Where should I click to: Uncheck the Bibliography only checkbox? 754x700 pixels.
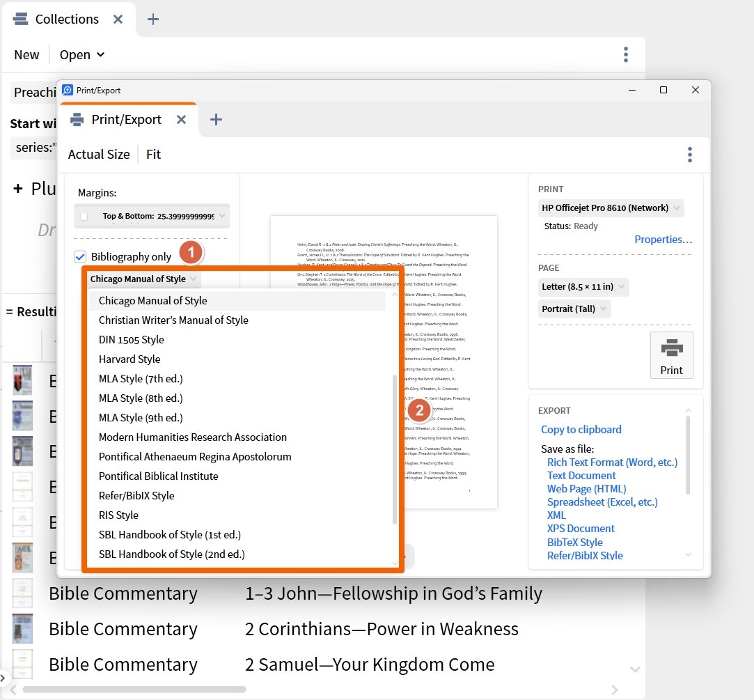(81, 257)
